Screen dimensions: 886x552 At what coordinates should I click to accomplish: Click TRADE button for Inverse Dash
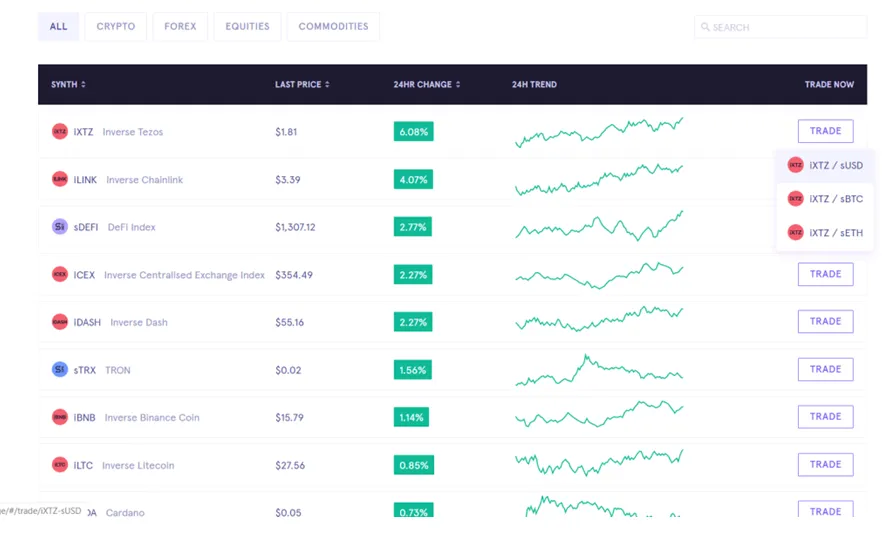click(826, 321)
